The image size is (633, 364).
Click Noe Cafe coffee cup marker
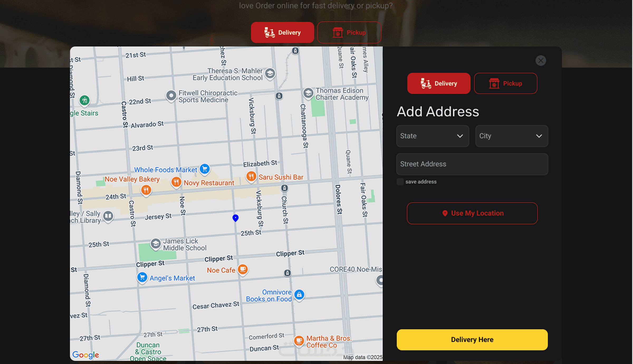243,269
